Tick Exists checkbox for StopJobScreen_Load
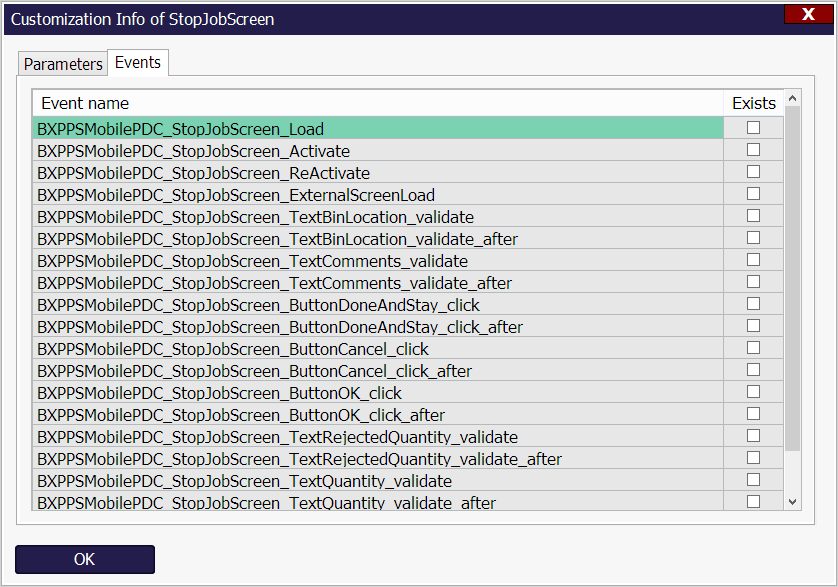The image size is (838, 587). [753, 128]
